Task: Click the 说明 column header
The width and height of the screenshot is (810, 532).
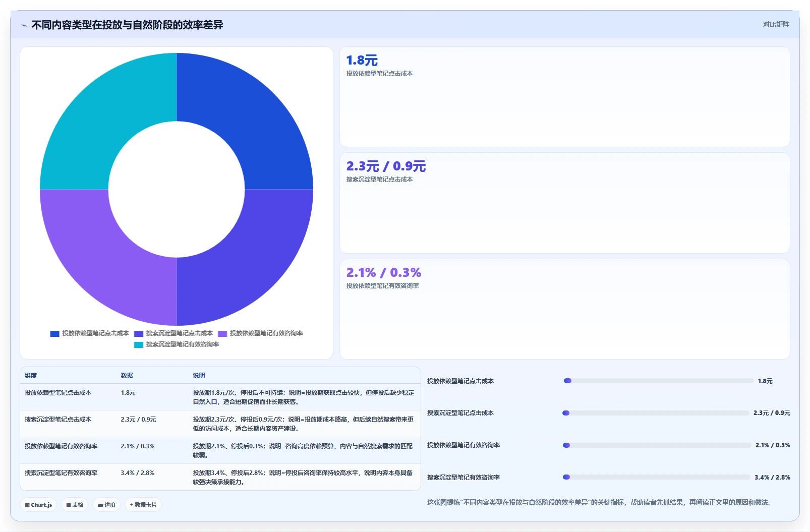Action: click(199, 376)
